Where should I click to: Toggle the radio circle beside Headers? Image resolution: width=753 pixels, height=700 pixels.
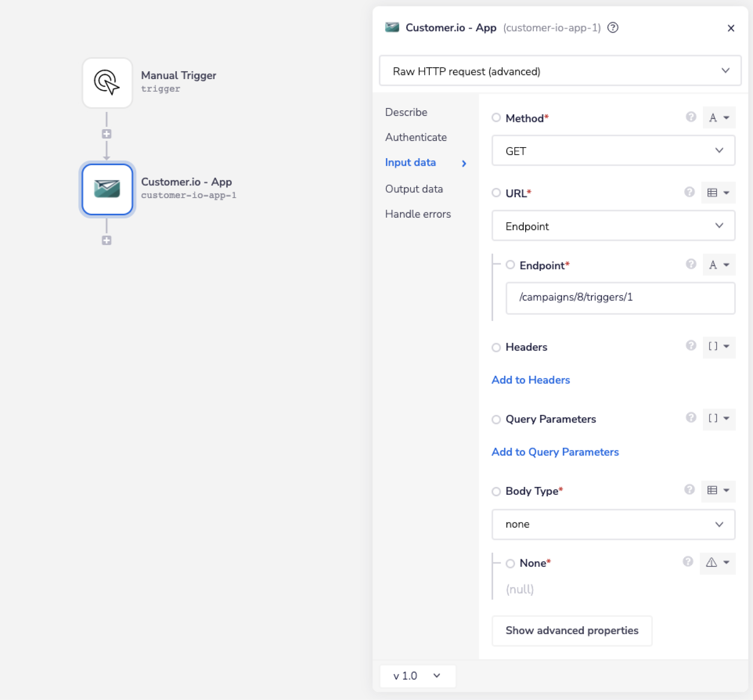tap(496, 347)
